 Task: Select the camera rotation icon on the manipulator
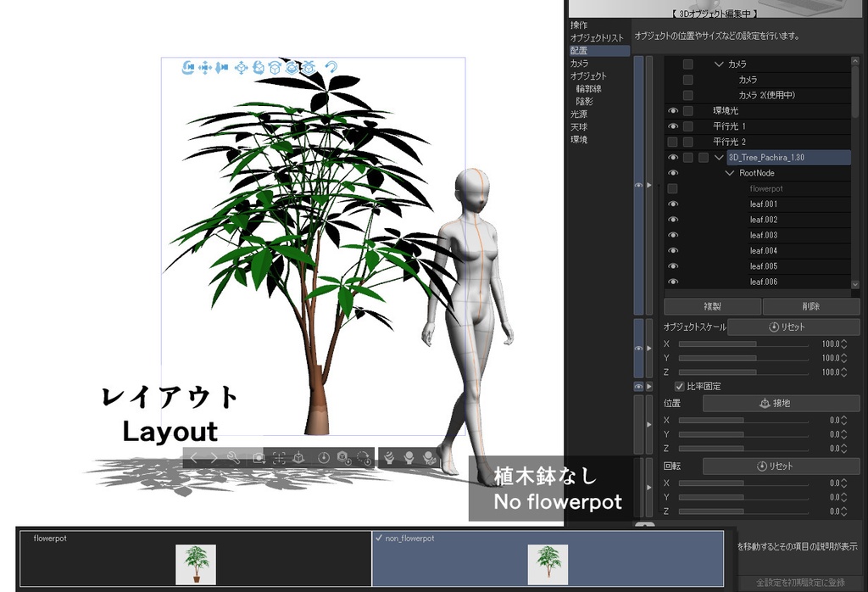tap(186, 66)
